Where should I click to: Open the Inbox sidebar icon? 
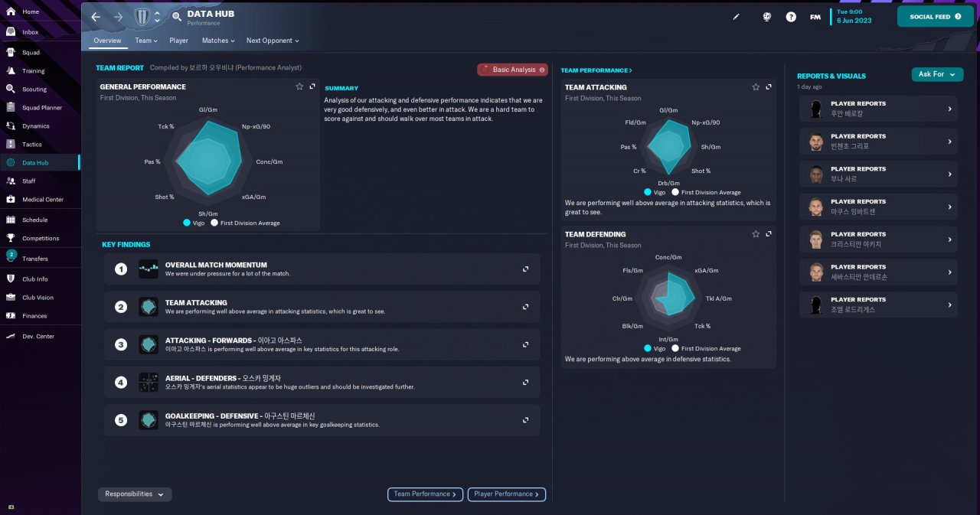click(x=11, y=32)
